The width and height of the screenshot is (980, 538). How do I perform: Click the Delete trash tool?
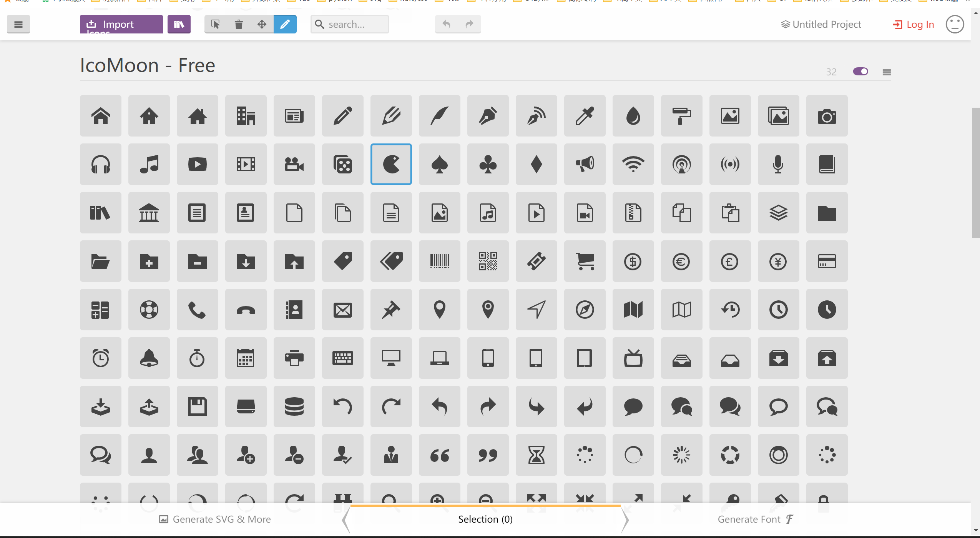tap(239, 24)
